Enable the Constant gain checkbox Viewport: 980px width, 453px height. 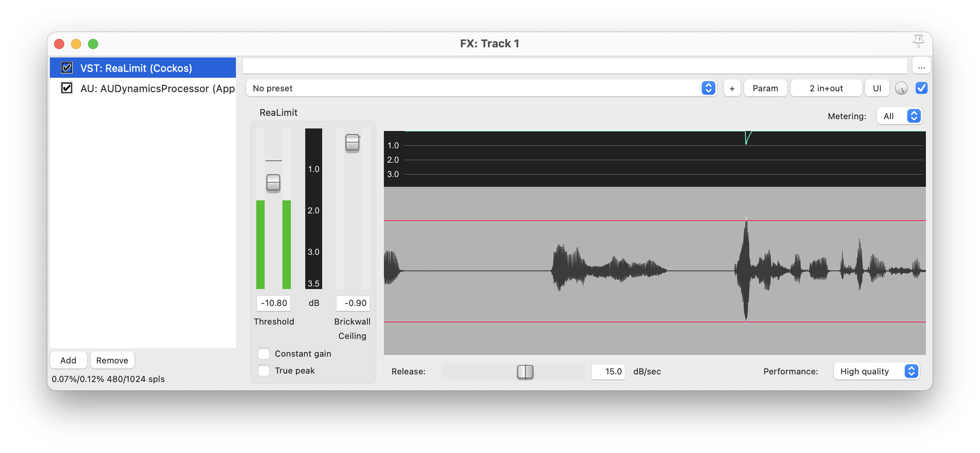(264, 353)
